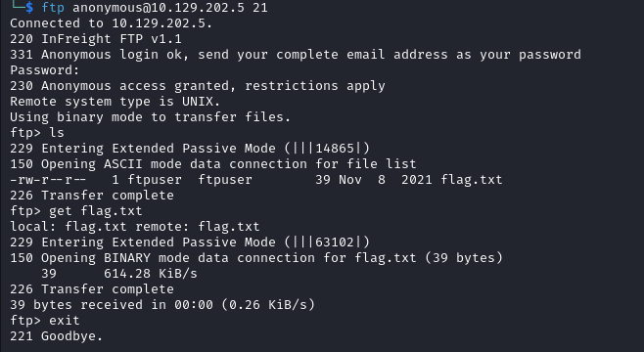The image size is (644, 352).
Task: Click the '230 Anonymous access granted' line
Action: [198, 86]
